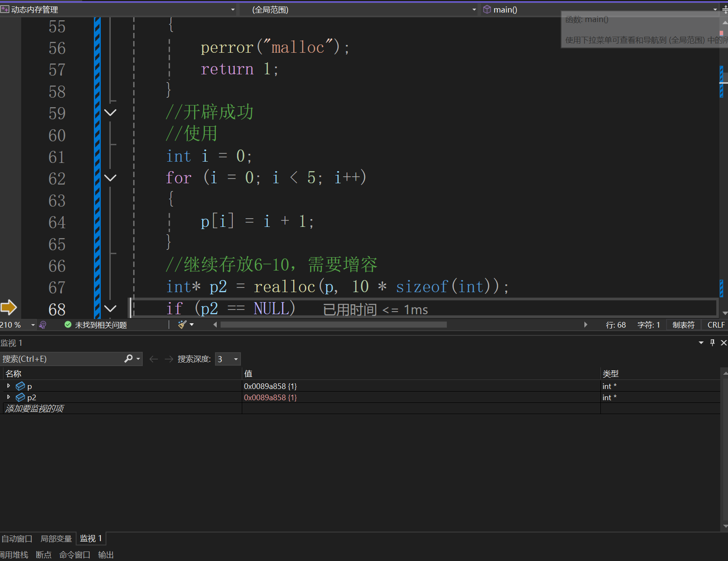Click the current statement arrow at line 68
Screen dimensions: 728x561
click(8, 308)
